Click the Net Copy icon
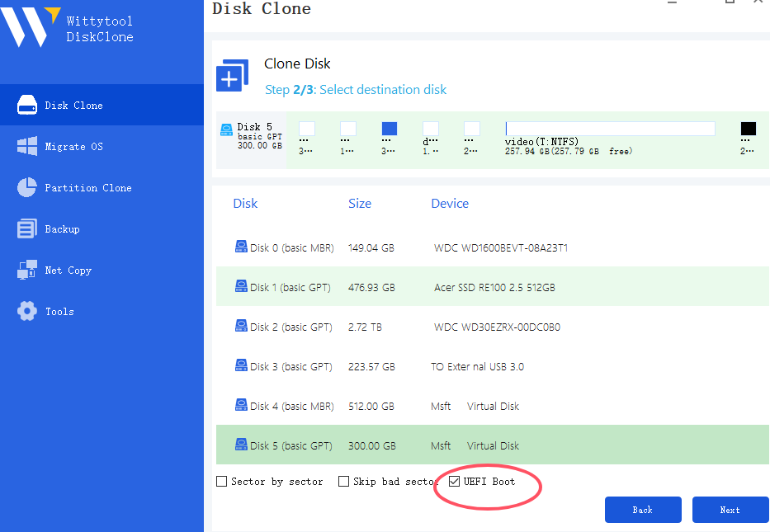This screenshot has width=770, height=532. (x=27, y=270)
